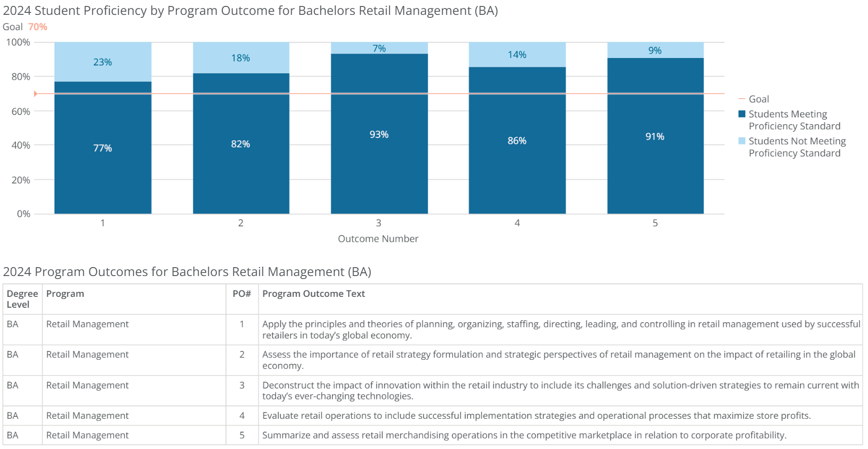Image resolution: width=868 pixels, height=449 pixels.
Task: Click Retail Management in the first table row
Action: [x=87, y=324]
